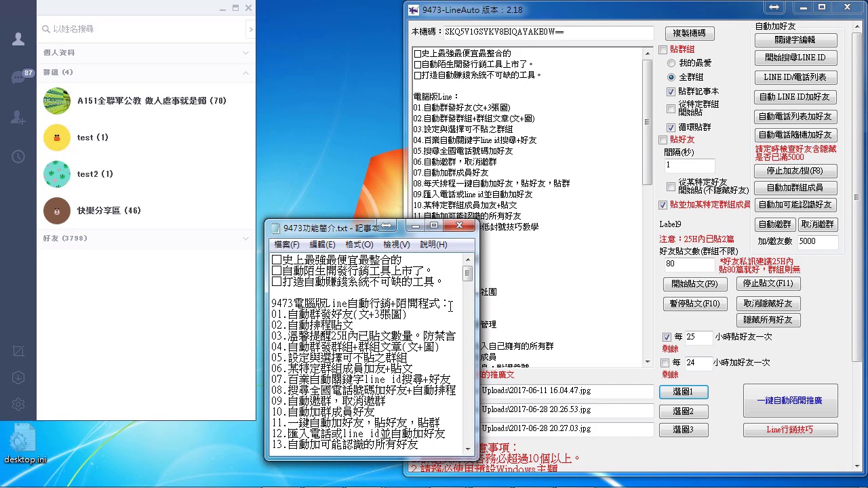This screenshot has width=868, height=488.
Task: Click the search magnifier icon in LINE
Action: pyautogui.click(x=46, y=29)
